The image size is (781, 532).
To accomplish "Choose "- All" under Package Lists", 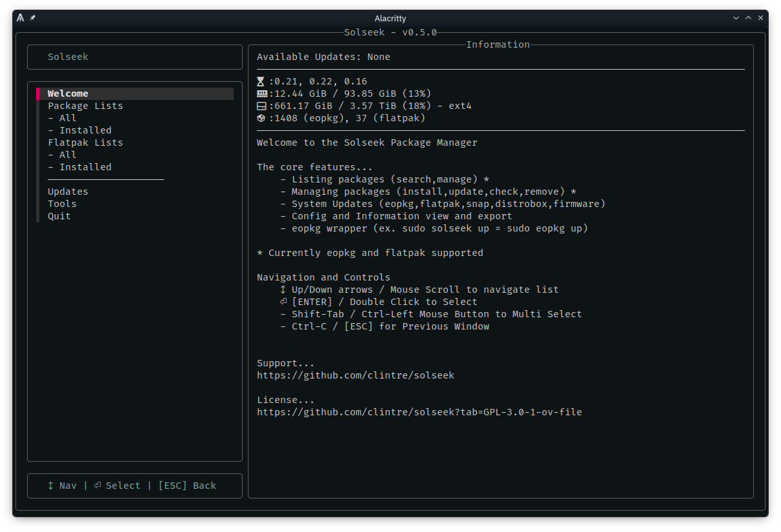I will click(62, 118).
